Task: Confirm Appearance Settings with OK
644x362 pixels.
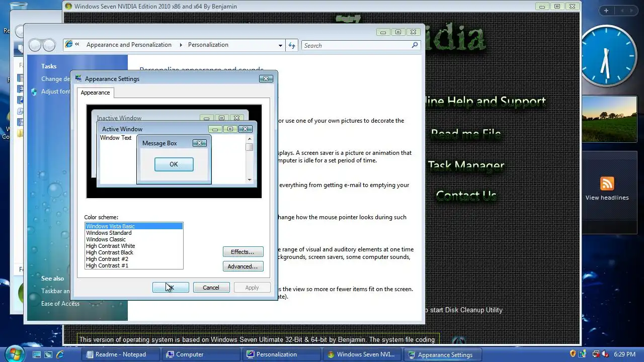Action: point(171,288)
